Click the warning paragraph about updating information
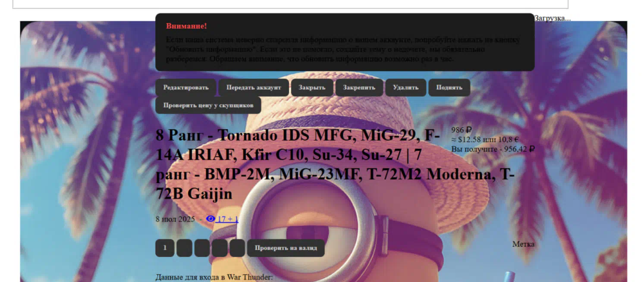This screenshot has height=282, width=644. 343,49
